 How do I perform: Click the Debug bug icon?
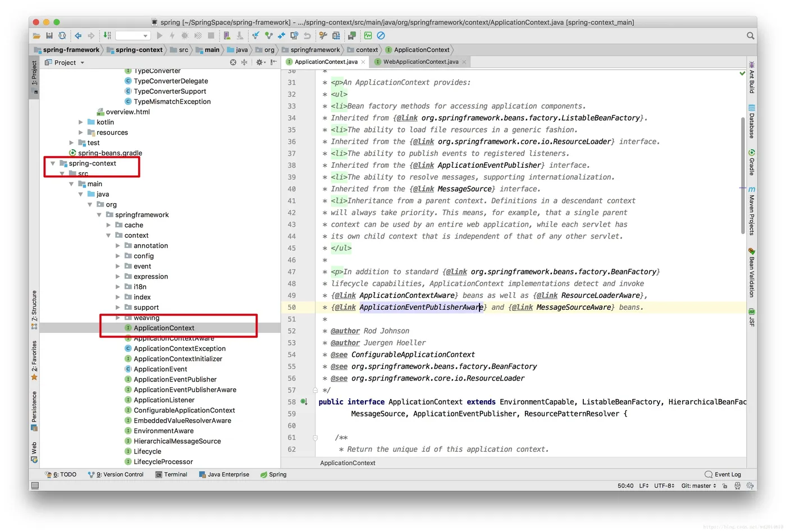(x=184, y=35)
